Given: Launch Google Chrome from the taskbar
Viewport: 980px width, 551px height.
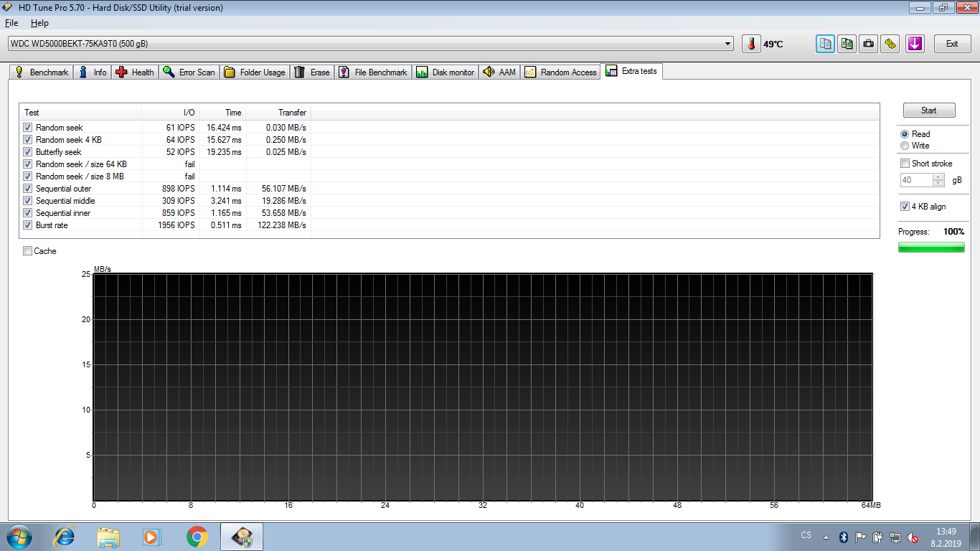Looking at the screenshot, I should [197, 537].
